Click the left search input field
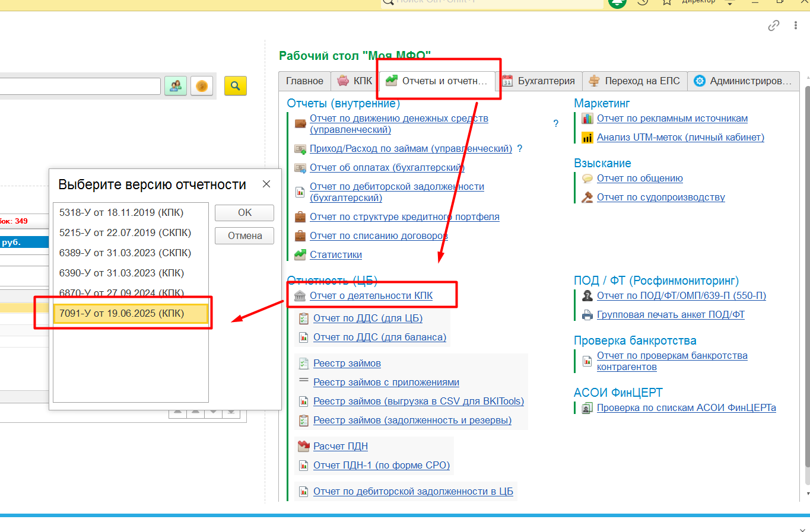 (80, 86)
